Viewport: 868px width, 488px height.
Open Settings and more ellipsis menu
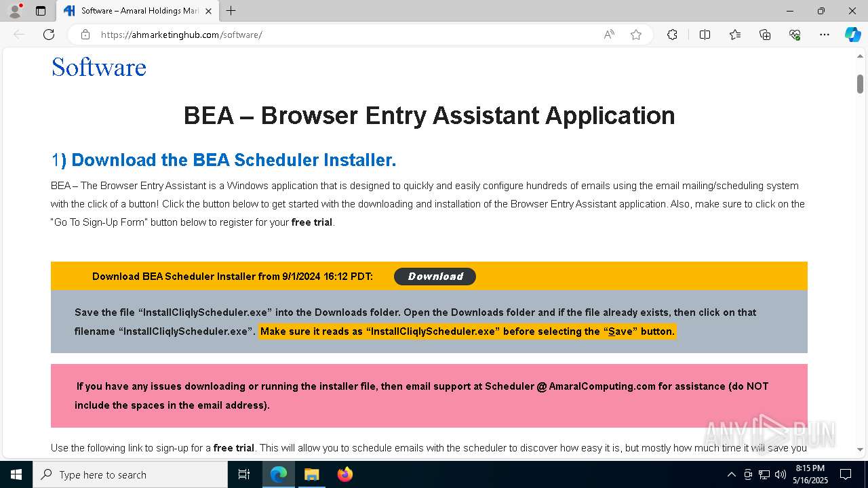pyautogui.click(x=825, y=35)
